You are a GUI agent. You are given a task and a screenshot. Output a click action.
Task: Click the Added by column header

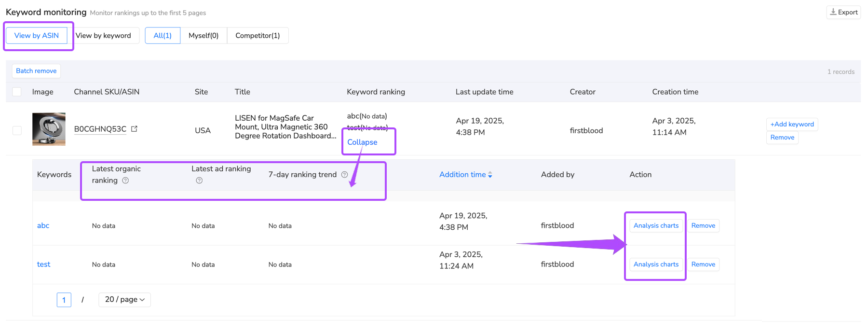[557, 175]
